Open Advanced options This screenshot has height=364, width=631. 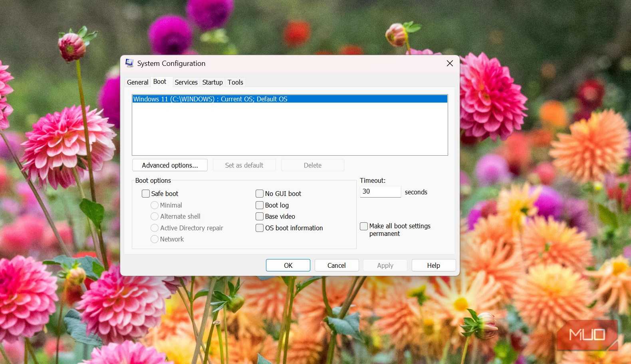click(170, 165)
